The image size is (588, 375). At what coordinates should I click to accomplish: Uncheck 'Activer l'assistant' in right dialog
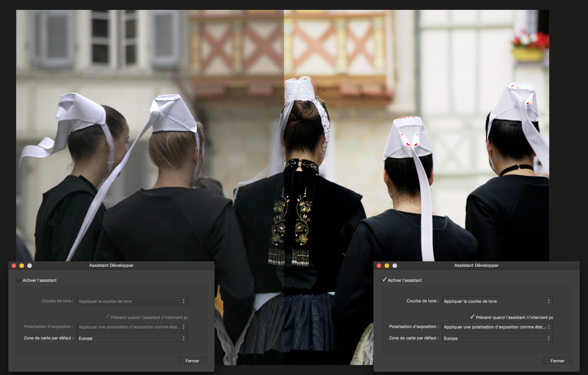click(384, 280)
